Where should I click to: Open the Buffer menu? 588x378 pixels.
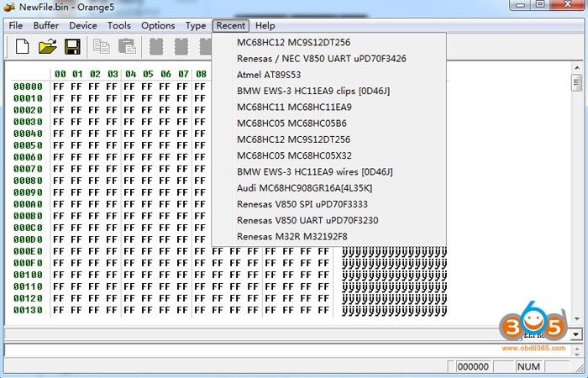click(x=45, y=25)
